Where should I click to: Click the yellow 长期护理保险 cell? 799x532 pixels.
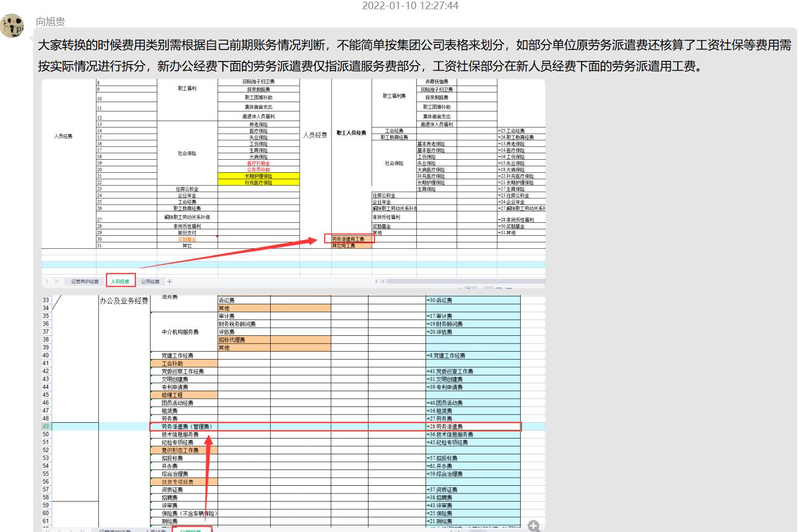click(x=258, y=176)
